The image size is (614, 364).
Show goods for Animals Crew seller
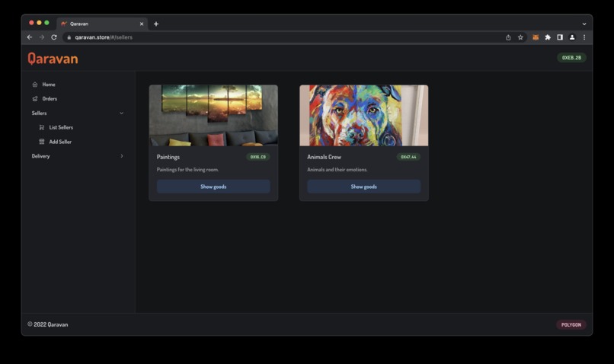pyautogui.click(x=364, y=187)
